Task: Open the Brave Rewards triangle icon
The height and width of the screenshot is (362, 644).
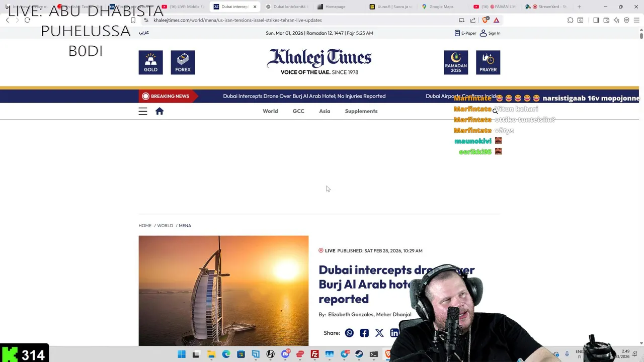Action: [497, 20]
